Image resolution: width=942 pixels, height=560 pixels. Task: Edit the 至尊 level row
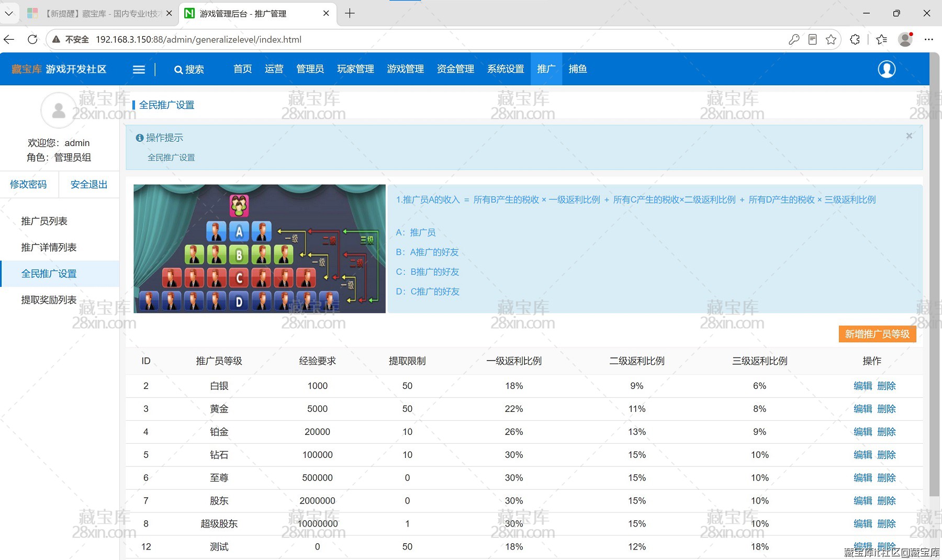tap(863, 478)
